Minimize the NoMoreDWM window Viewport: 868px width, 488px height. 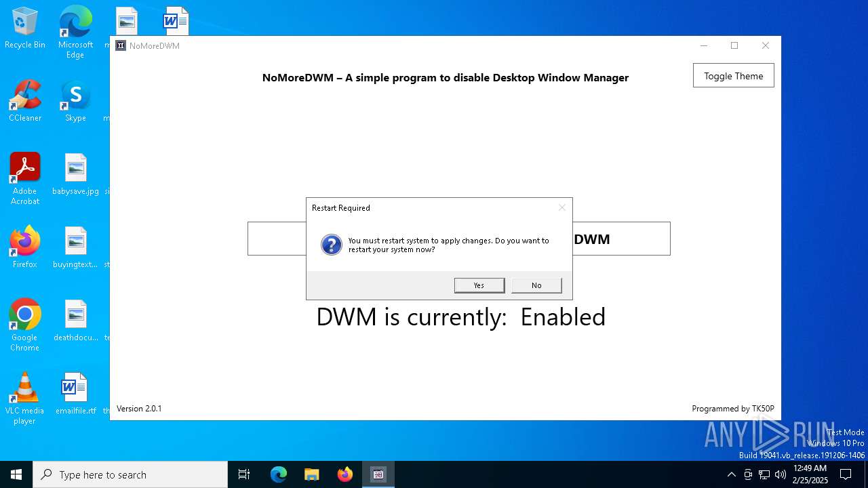coord(703,45)
